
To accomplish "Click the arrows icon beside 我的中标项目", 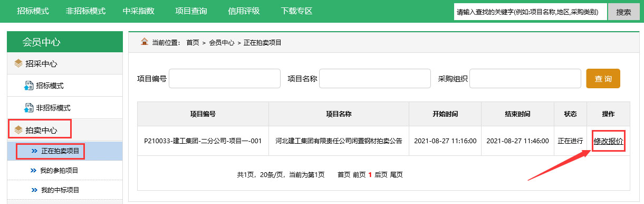I will tap(34, 190).
